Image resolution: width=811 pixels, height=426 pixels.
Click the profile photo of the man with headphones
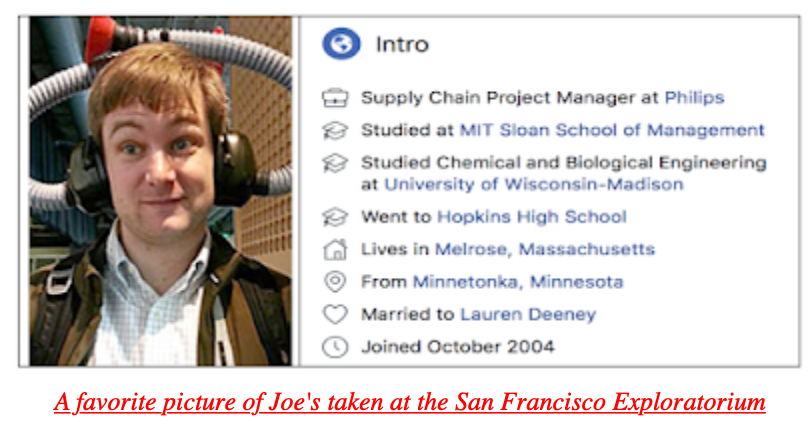tap(160, 190)
